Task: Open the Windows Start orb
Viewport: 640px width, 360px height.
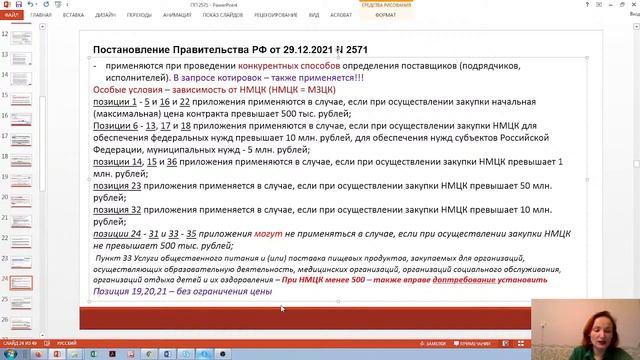Action: [10, 354]
